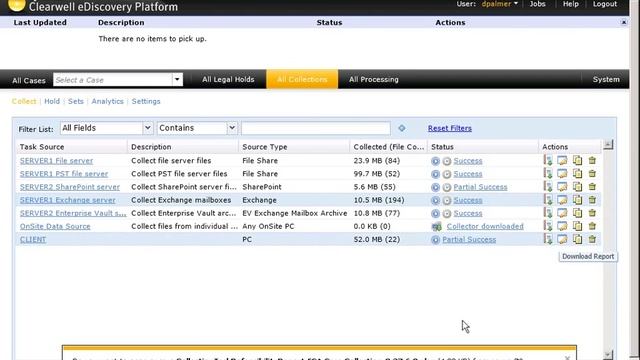
Task: Edit the SERVER2 SharePoint server task
Action: tap(562, 187)
